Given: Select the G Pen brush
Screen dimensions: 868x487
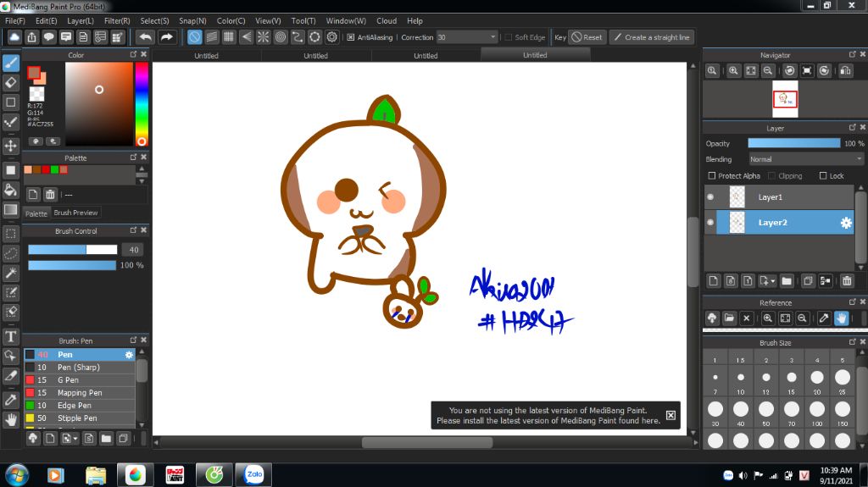Looking at the screenshot, I should pos(79,380).
